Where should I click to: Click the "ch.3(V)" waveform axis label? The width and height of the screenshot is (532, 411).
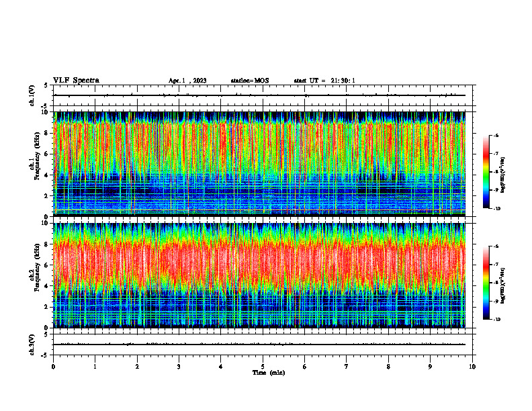32,345
